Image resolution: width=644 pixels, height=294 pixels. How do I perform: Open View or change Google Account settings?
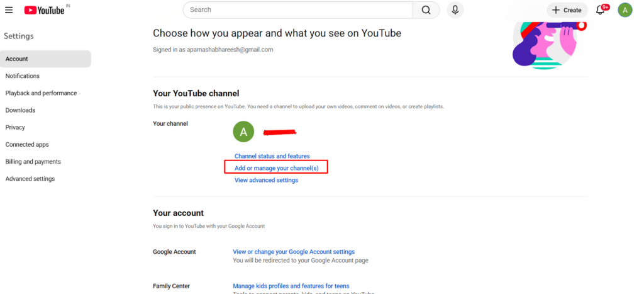[x=294, y=252]
